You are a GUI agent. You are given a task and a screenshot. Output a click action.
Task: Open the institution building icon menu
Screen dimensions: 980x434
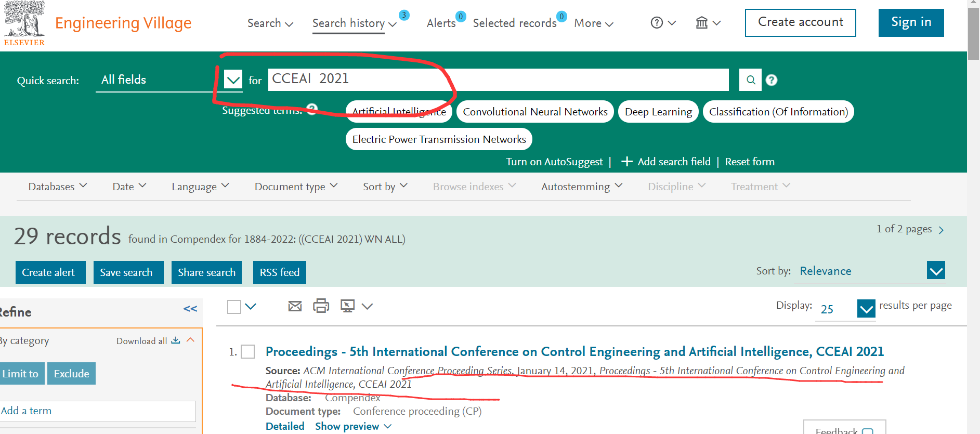click(x=702, y=23)
